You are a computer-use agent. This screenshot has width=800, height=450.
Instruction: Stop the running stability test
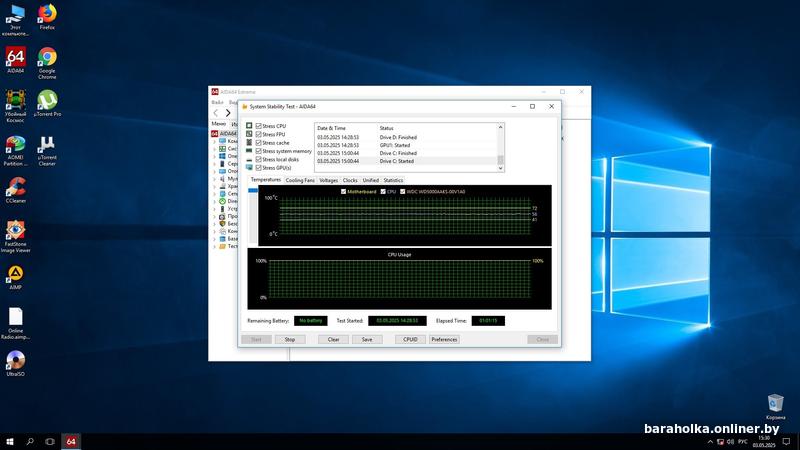290,339
